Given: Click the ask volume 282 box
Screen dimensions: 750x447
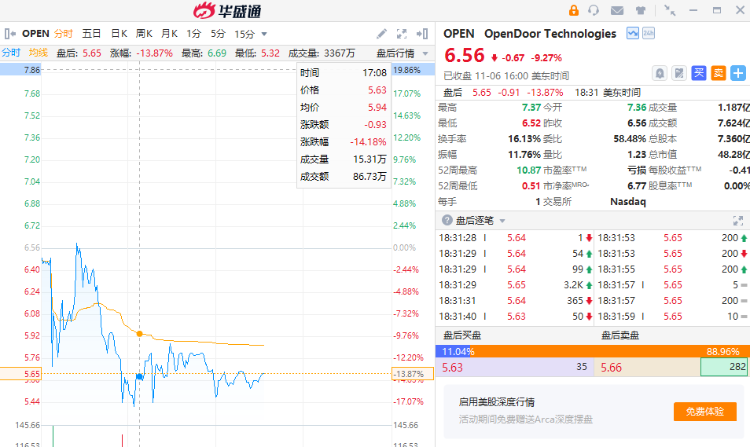Looking at the screenshot, I should coord(725,367).
